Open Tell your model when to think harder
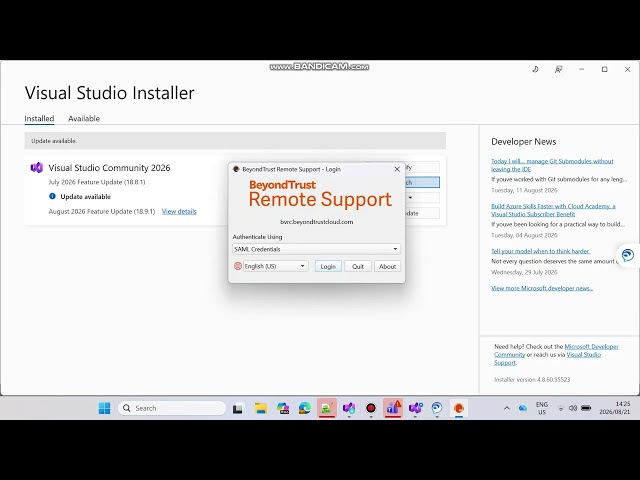This screenshot has width=640, height=480. [540, 251]
